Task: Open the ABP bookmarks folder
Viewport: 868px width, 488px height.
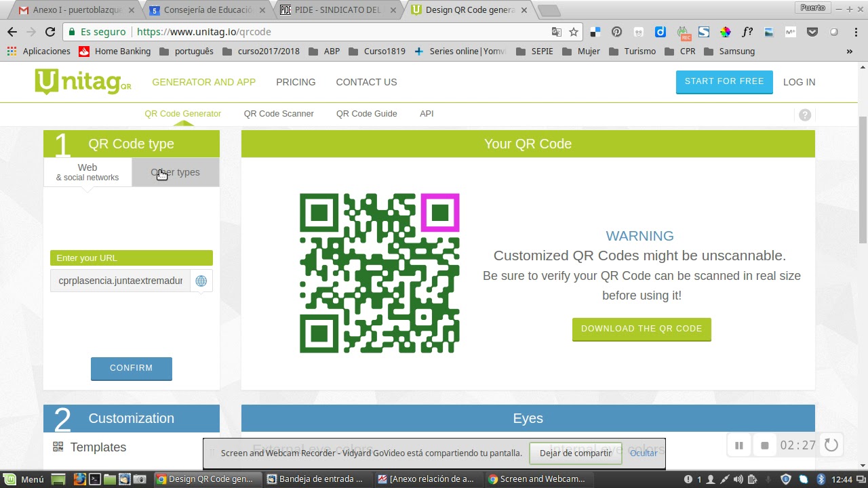Action: click(x=324, y=51)
